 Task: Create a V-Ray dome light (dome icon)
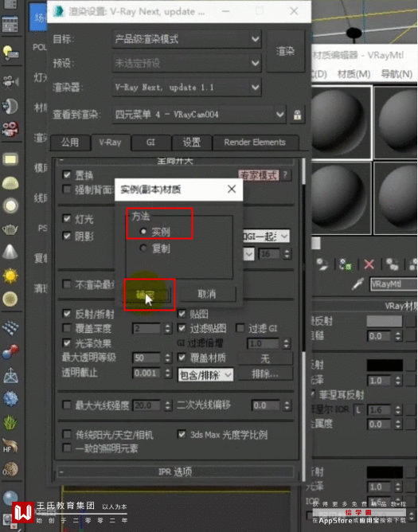click(10, 183)
